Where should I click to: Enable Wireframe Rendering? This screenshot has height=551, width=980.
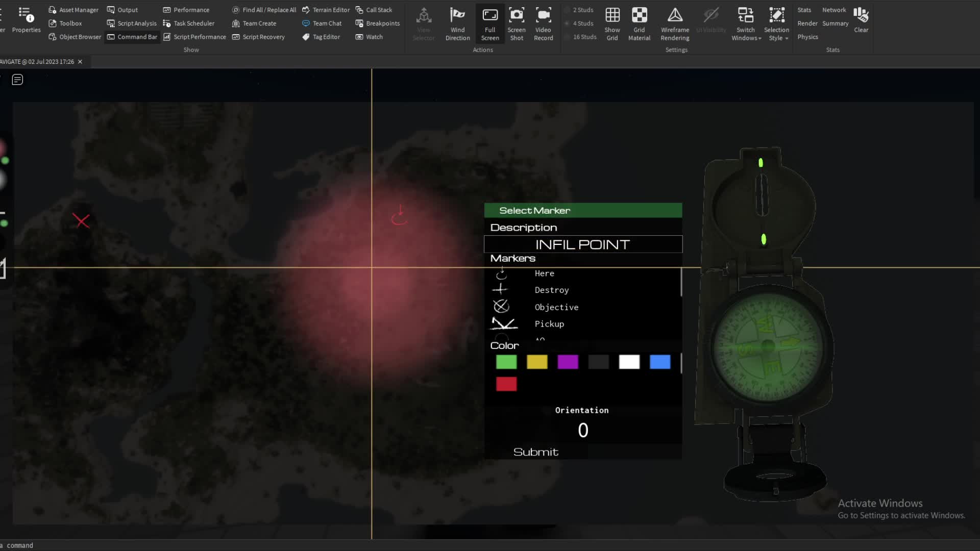coord(675,23)
